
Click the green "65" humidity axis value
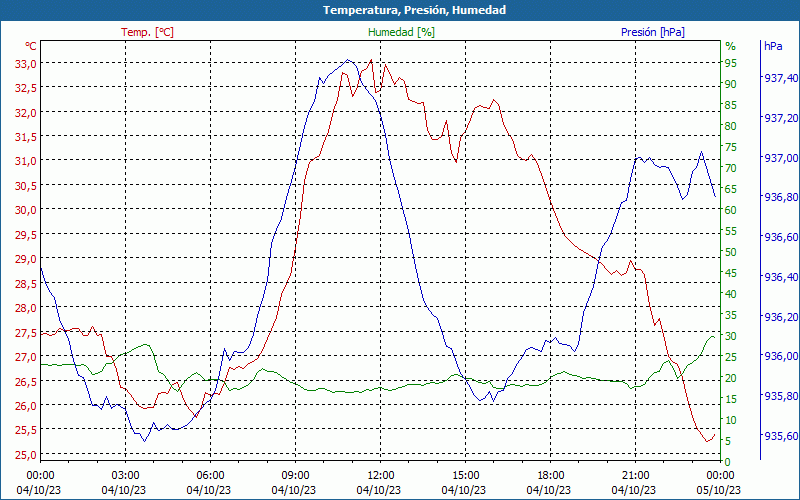(x=731, y=189)
